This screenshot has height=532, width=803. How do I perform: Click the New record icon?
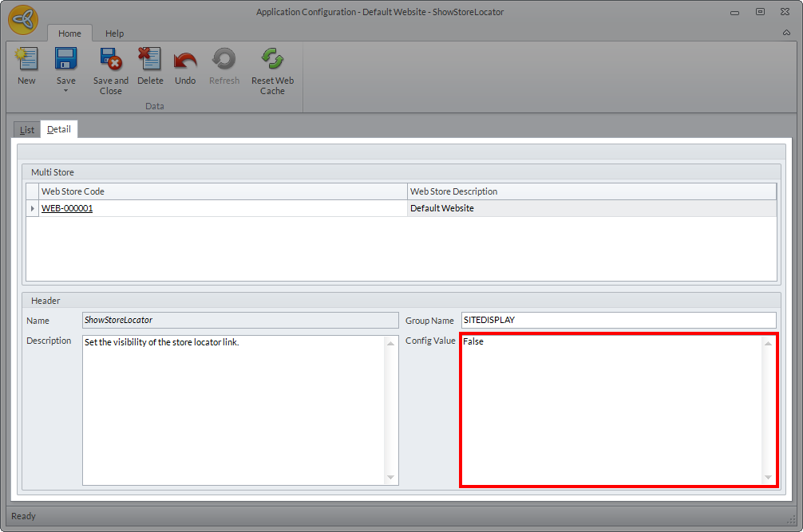[x=26, y=60]
